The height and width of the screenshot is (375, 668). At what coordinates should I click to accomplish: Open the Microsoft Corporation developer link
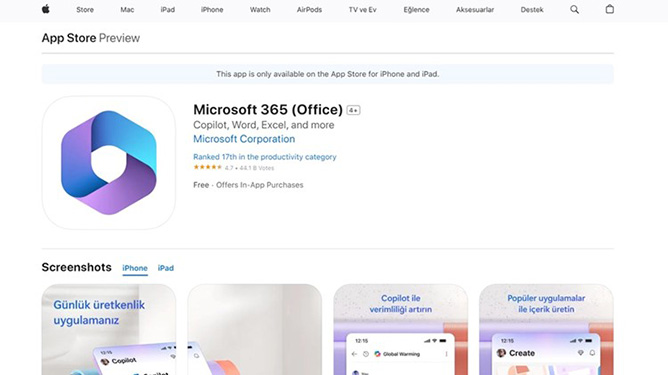pos(244,139)
